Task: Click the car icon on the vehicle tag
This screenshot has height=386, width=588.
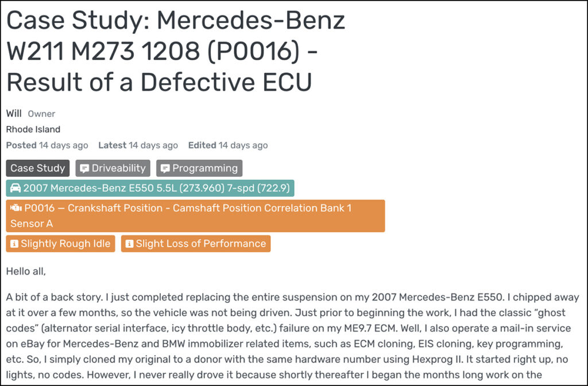Action: click(x=16, y=188)
